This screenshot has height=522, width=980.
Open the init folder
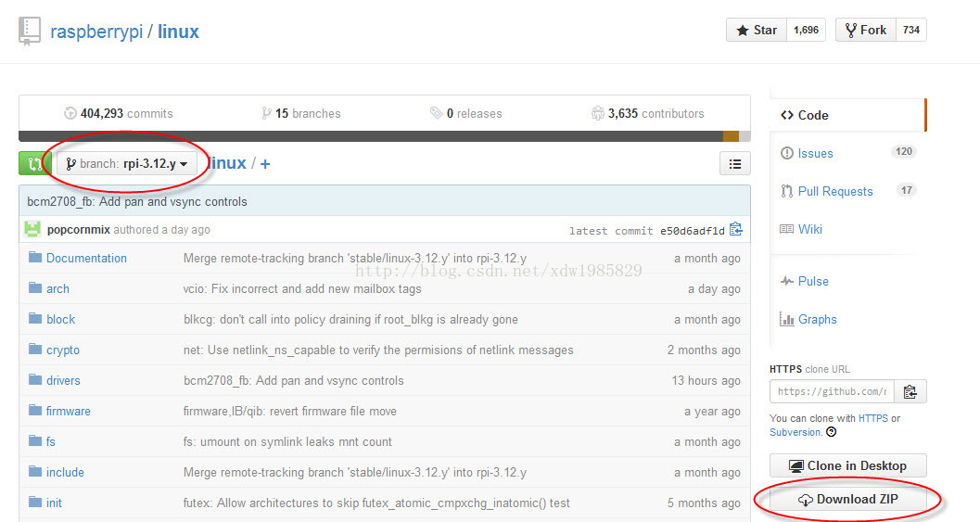point(54,503)
